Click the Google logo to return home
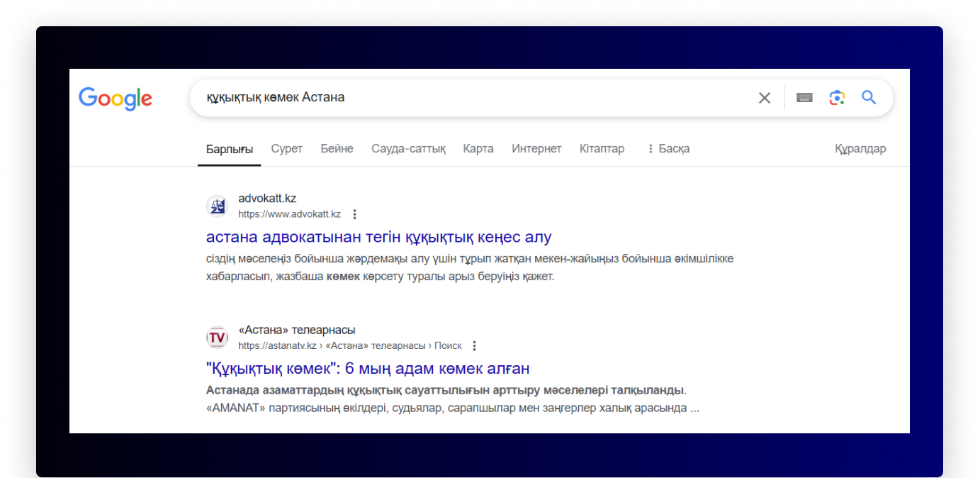Image resolution: width=980 pixels, height=478 pixels. (x=115, y=99)
